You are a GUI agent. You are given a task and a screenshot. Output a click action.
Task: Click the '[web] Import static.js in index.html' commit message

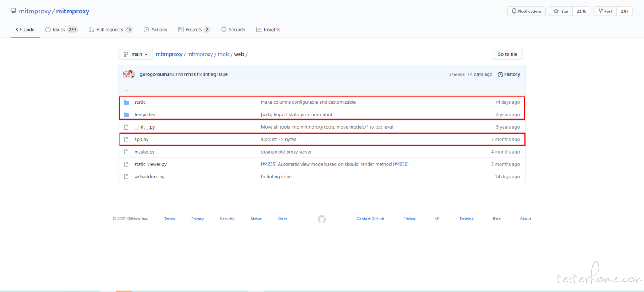tap(296, 115)
